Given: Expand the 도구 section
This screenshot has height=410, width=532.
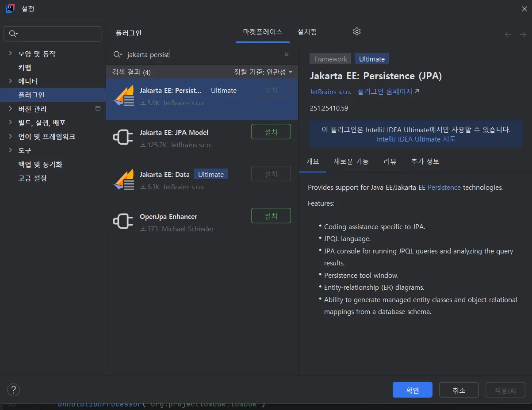Looking at the screenshot, I should pos(10,150).
